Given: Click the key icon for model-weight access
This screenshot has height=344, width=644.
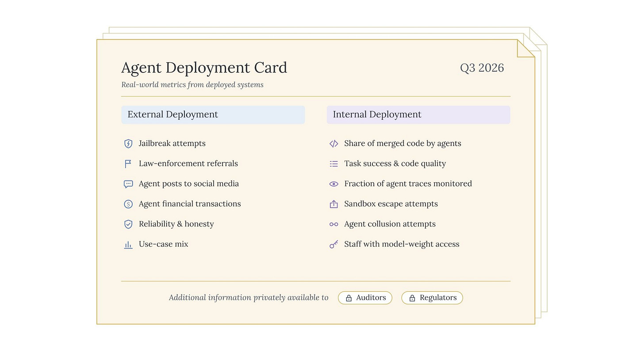Looking at the screenshot, I should tap(334, 244).
